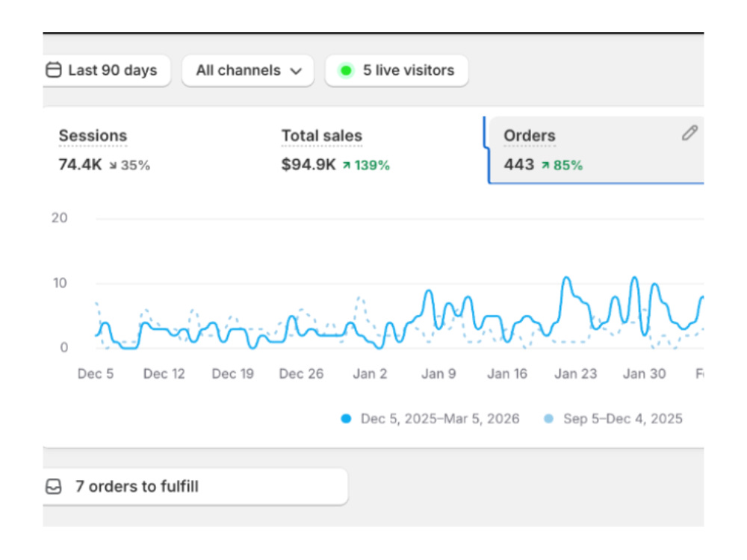
Task: Click the pencil edit icon on Orders card
Action: (x=689, y=133)
